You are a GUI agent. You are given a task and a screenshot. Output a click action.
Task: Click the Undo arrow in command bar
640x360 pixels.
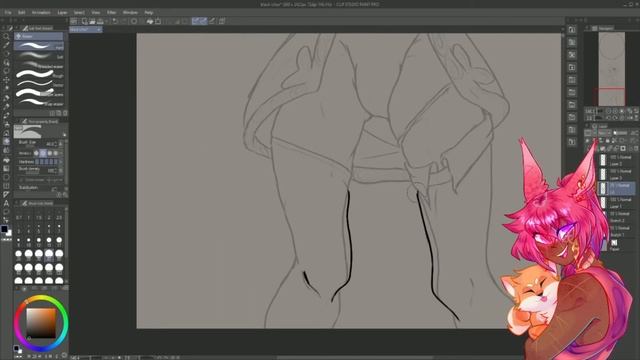(116, 21)
